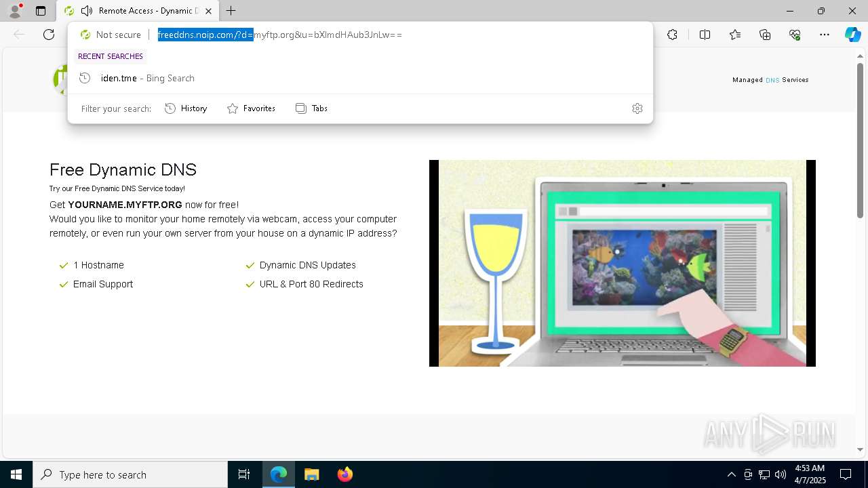This screenshot has height=488, width=868.
Task: Filter search by History
Action: click(x=186, y=108)
